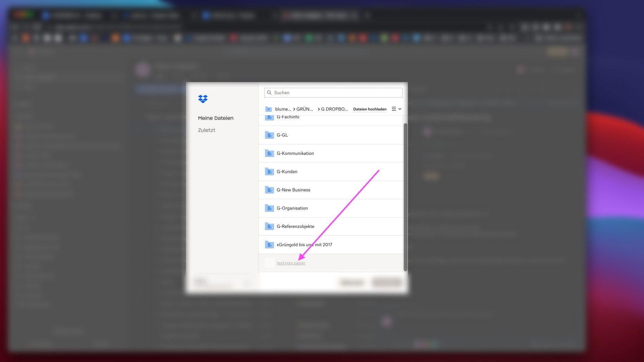Click the search magnifier icon
644x362 pixels.
point(269,93)
